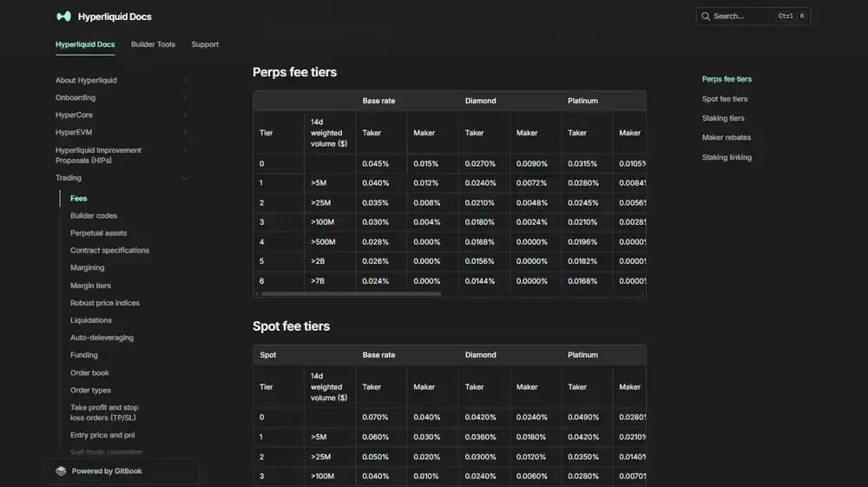Jump to Maker rebates in outline
The width and height of the screenshot is (868, 487).
(727, 137)
